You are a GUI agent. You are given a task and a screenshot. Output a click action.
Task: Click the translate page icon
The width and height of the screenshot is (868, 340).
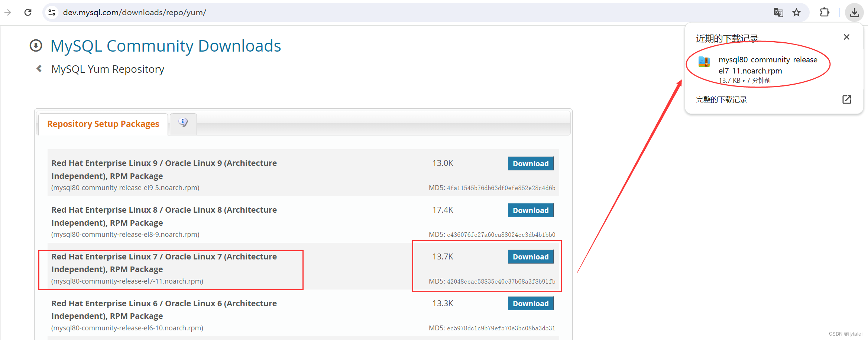tap(778, 13)
